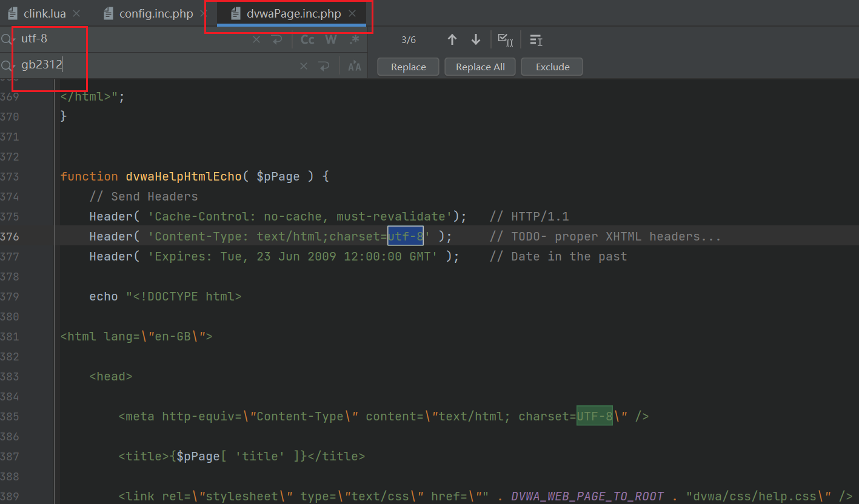Click '// Date in the past' comment

[558, 256]
